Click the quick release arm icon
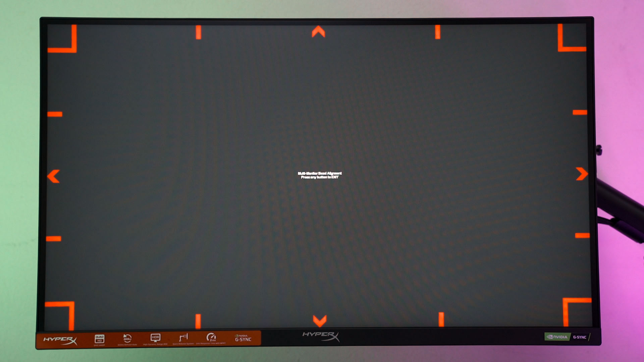 (x=183, y=337)
